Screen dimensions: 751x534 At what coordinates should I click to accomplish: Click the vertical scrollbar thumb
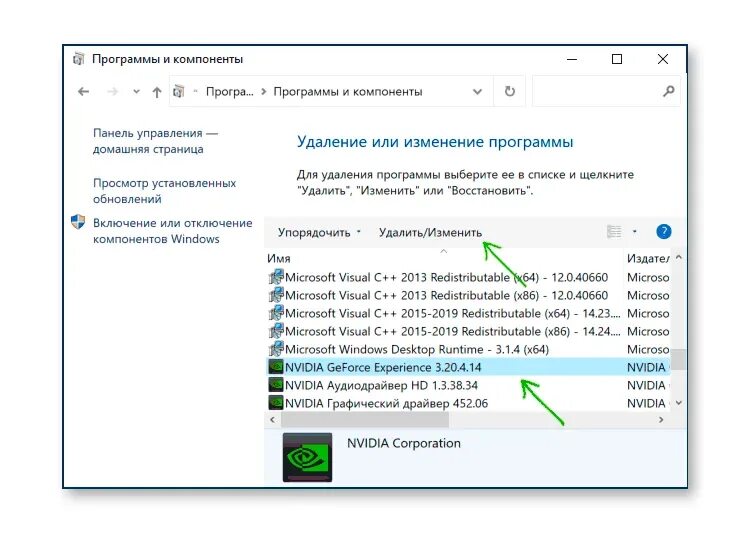click(x=679, y=359)
